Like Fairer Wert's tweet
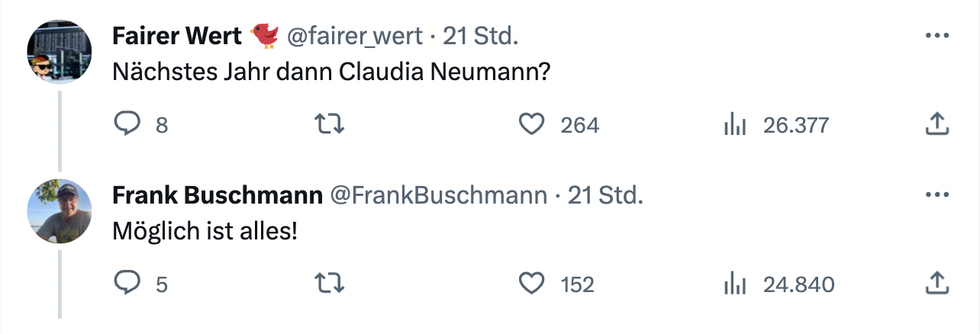This screenshot has width=980, height=334. point(530,124)
